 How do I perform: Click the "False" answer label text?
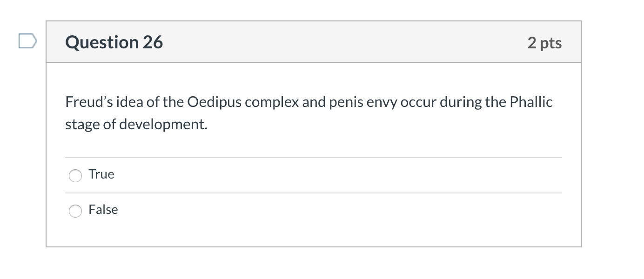[x=103, y=210]
